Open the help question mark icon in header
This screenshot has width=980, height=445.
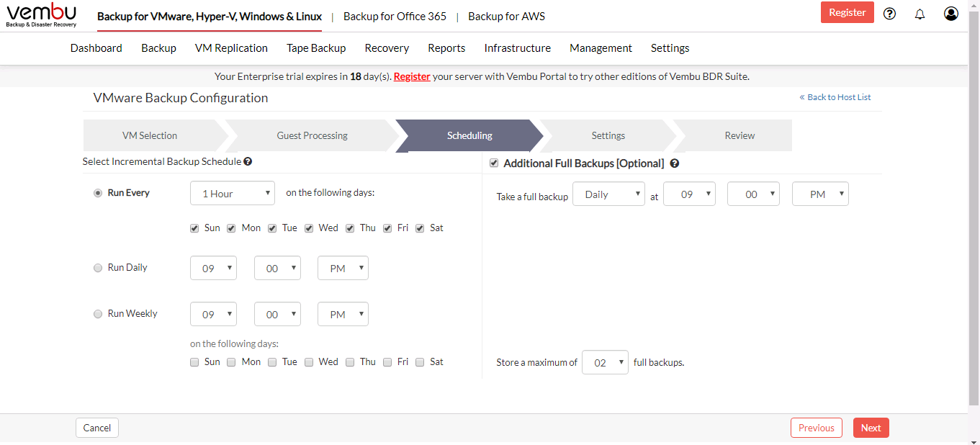click(889, 14)
